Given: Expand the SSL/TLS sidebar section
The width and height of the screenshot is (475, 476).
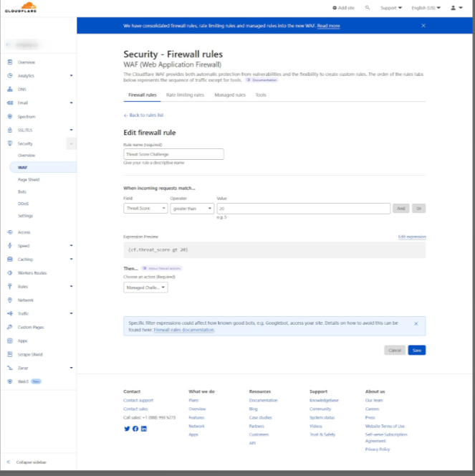Looking at the screenshot, I should coord(71,130).
